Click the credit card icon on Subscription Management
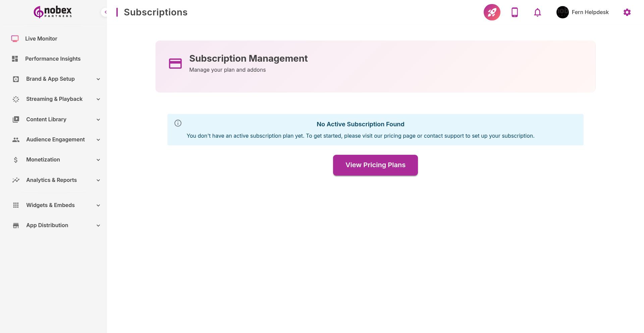Screen dimensions: 644x333 pyautogui.click(x=175, y=63)
